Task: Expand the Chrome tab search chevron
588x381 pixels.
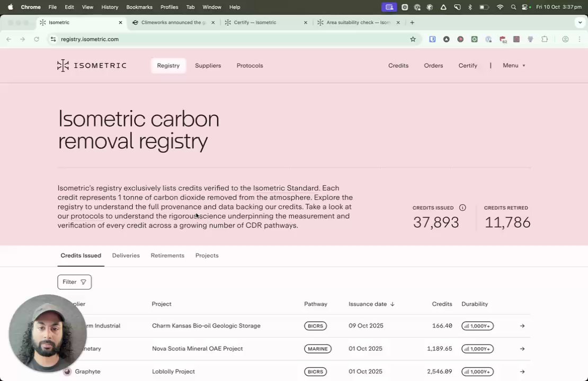Action: (x=580, y=23)
